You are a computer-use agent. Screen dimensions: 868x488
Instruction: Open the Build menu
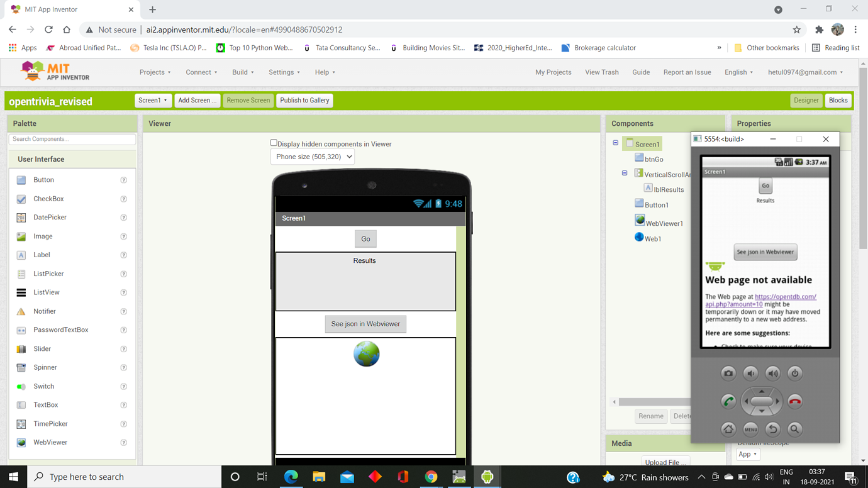[x=242, y=72]
